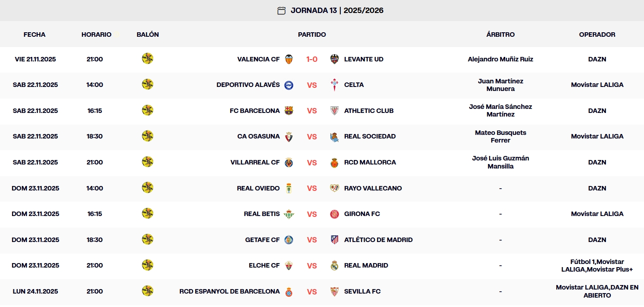Sort by the FECHA column header
Image resolution: width=644 pixels, height=307 pixels.
pyautogui.click(x=34, y=34)
